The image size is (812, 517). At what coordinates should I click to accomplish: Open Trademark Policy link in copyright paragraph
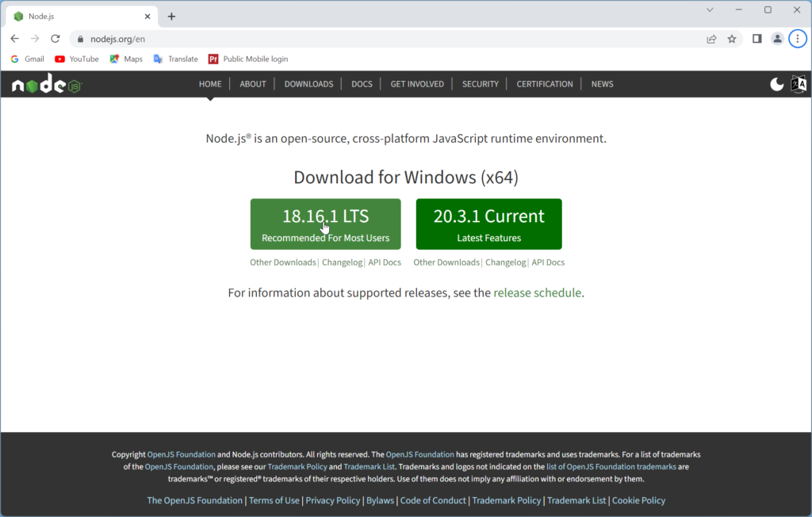click(297, 467)
